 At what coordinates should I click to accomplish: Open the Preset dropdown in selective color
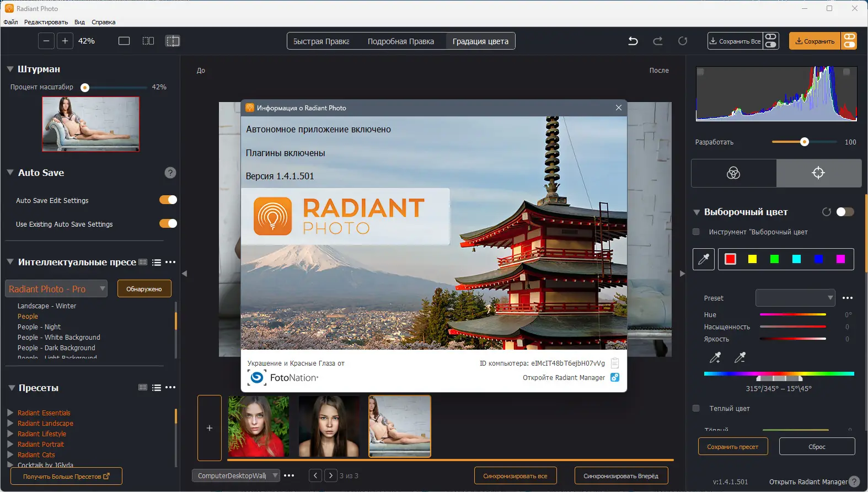pos(795,298)
